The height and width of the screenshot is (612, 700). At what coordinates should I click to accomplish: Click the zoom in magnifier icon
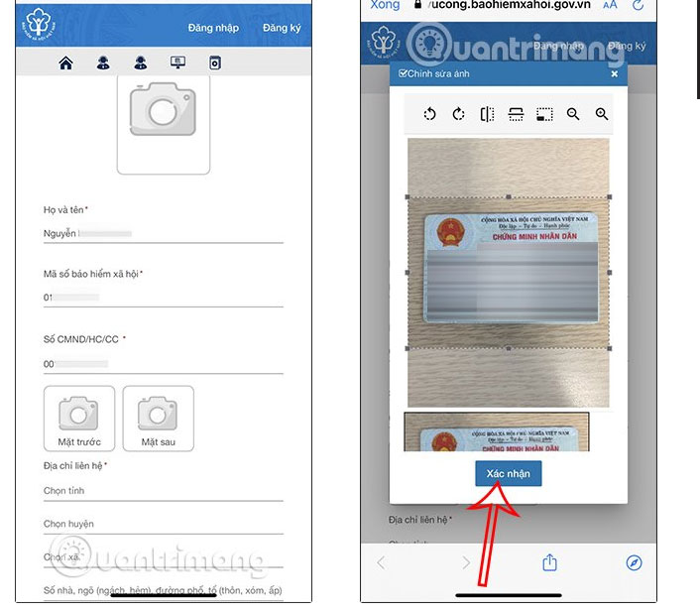coord(602,114)
